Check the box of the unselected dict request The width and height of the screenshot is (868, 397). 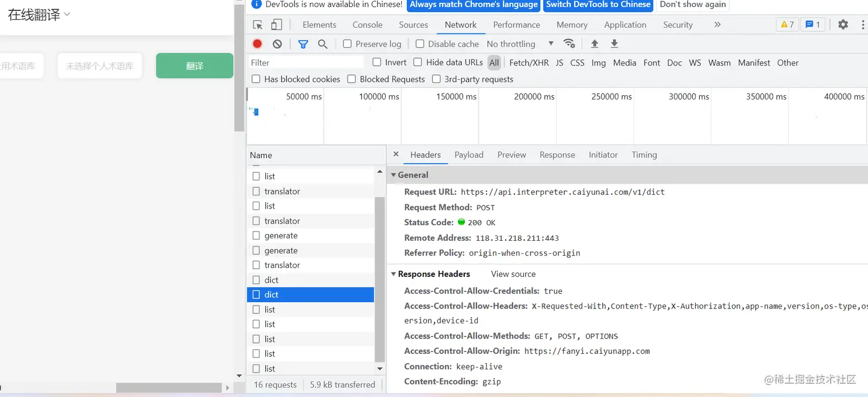(256, 280)
